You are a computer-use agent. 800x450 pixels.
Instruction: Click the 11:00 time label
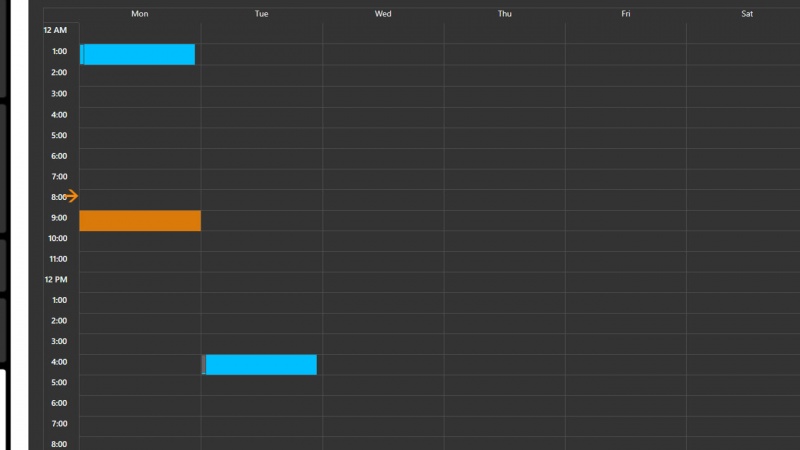59,259
